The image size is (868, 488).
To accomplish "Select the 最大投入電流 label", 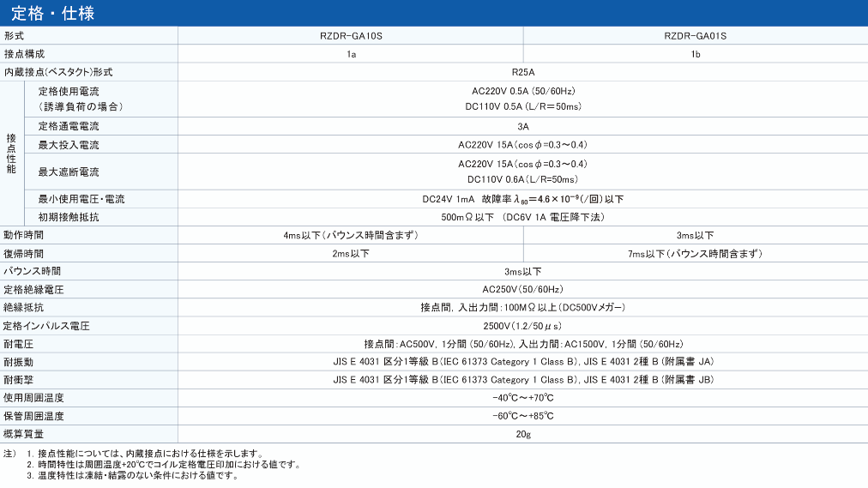I will (x=69, y=145).
